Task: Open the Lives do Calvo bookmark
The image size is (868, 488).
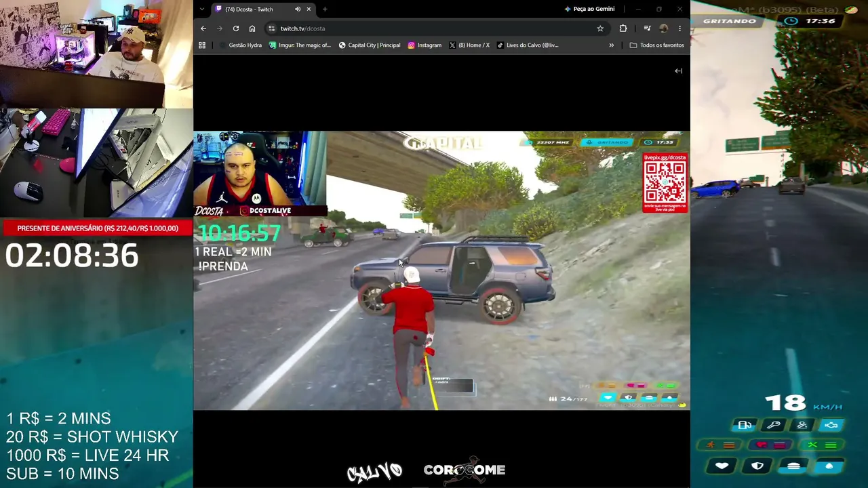Action: (x=528, y=45)
